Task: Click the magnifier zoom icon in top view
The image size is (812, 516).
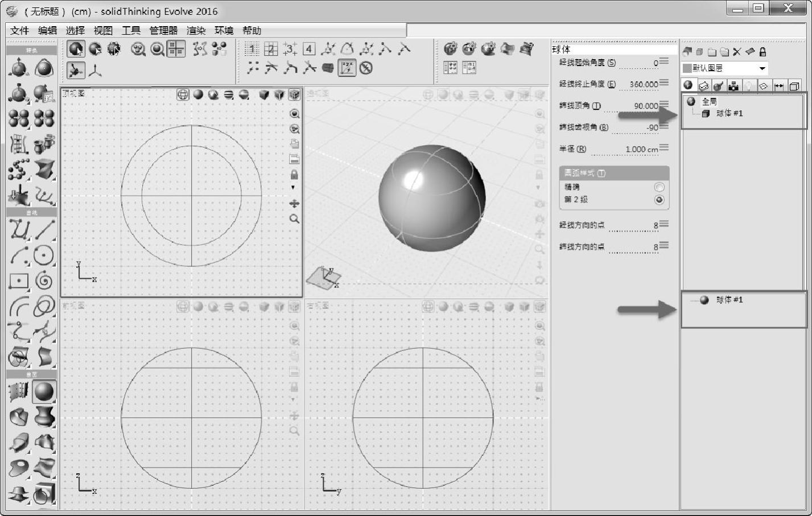Action: pyautogui.click(x=294, y=218)
